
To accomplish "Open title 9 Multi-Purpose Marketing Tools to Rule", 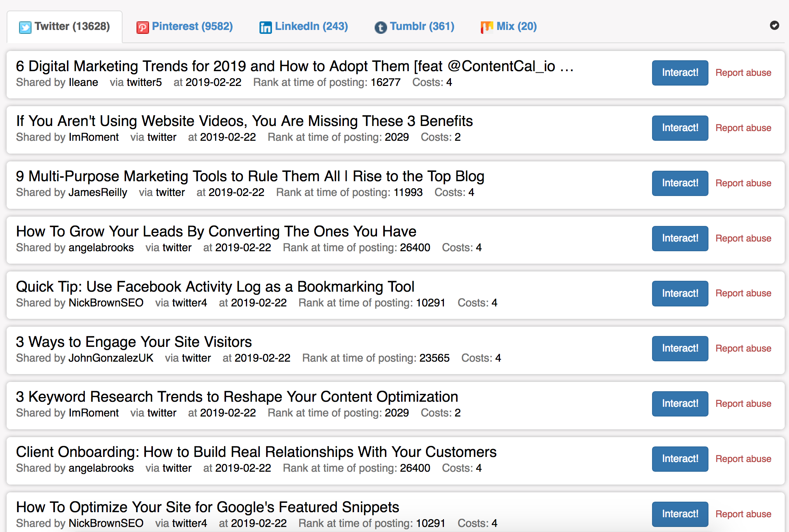I will pyautogui.click(x=250, y=176).
